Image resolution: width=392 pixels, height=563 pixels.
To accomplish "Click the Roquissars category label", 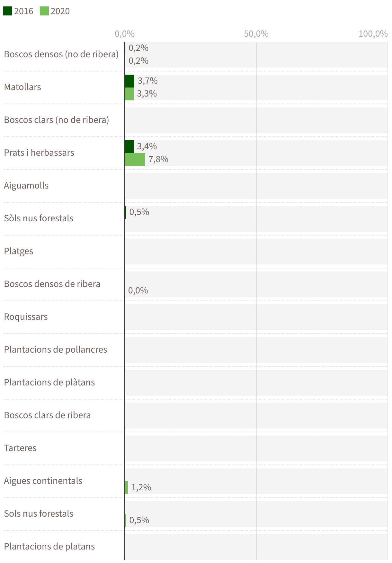I will pyautogui.click(x=26, y=317).
